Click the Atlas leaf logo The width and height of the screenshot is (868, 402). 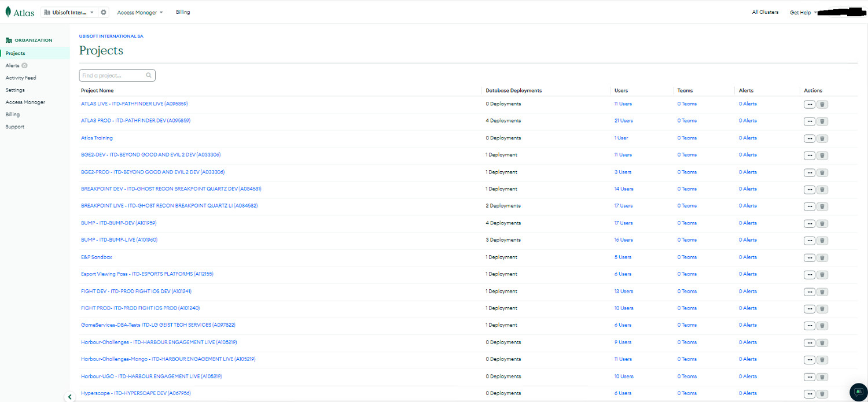(8, 12)
